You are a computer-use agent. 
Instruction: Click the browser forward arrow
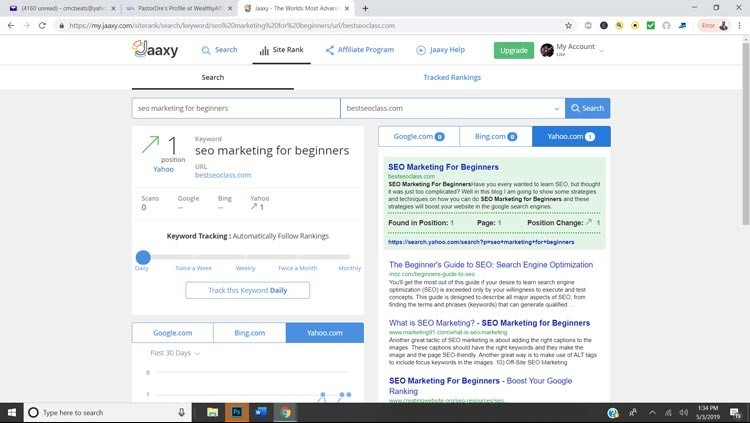[x=26, y=25]
